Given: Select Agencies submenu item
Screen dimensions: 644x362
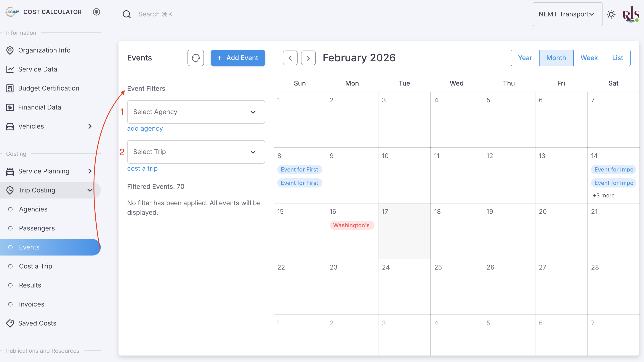Looking at the screenshot, I should pos(33,209).
